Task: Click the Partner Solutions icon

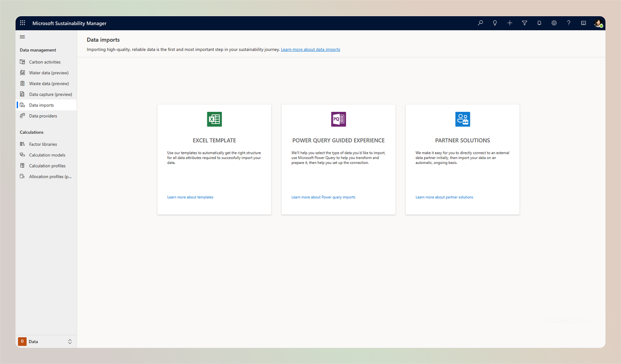Action: [x=463, y=119]
